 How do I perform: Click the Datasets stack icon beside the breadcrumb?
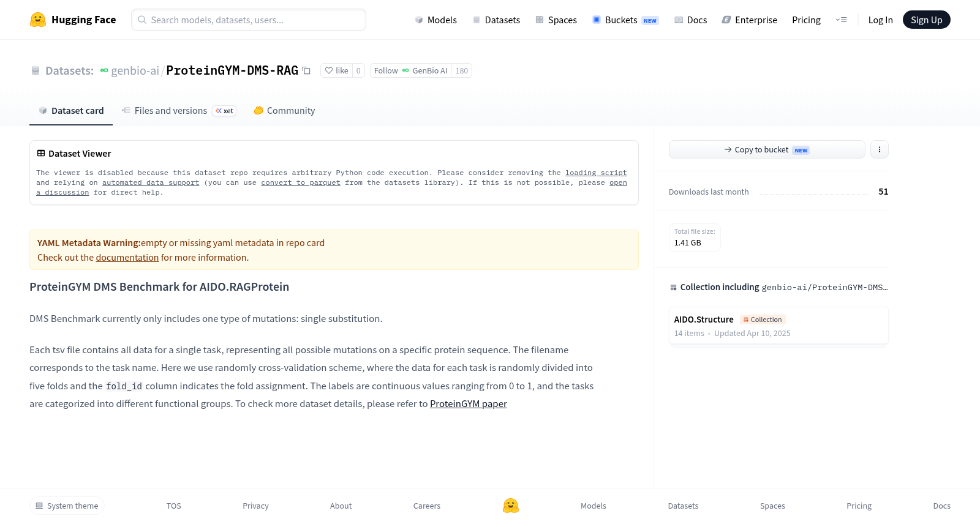[x=36, y=71]
